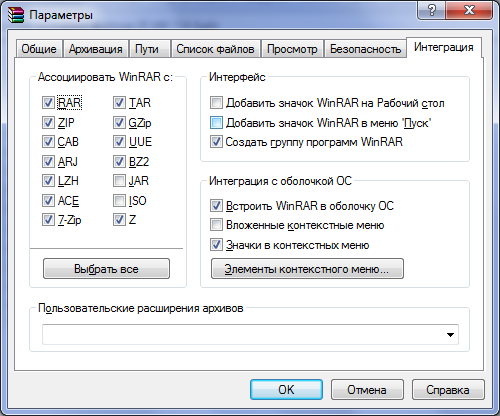Toggle the CAB checkbox

tap(48, 142)
